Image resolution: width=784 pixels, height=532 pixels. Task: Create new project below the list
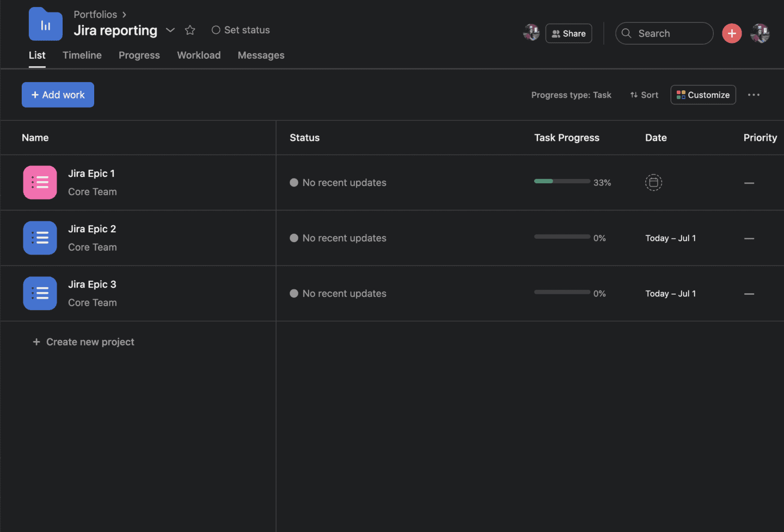[x=83, y=342]
